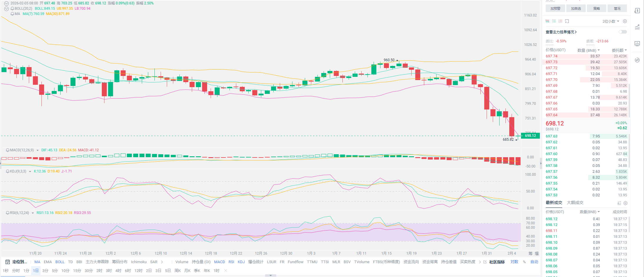
Task: Open the 2位小数 decimal precision dropdown
Action: (x=610, y=21)
